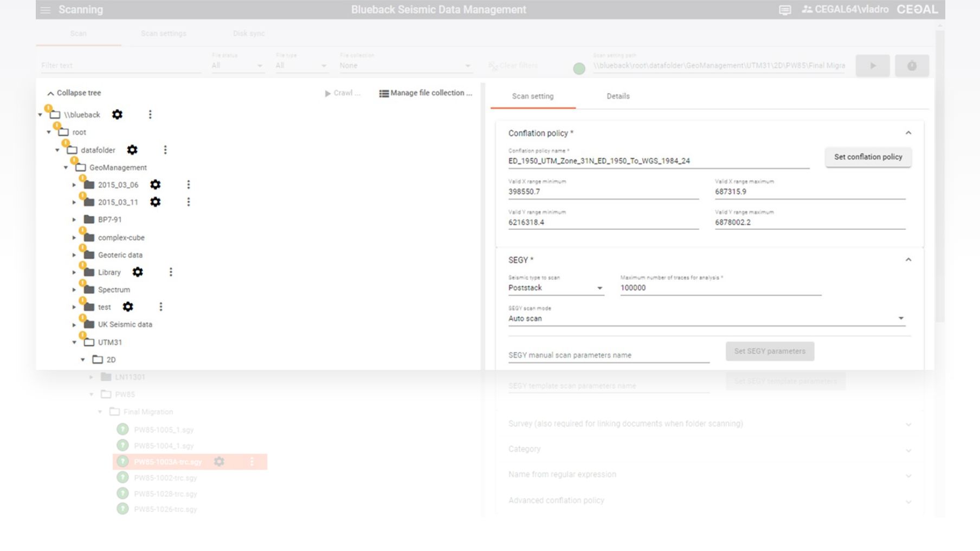Image resolution: width=980 pixels, height=551 pixels.
Task: Open more options for 2015_03_06
Action: [189, 184]
